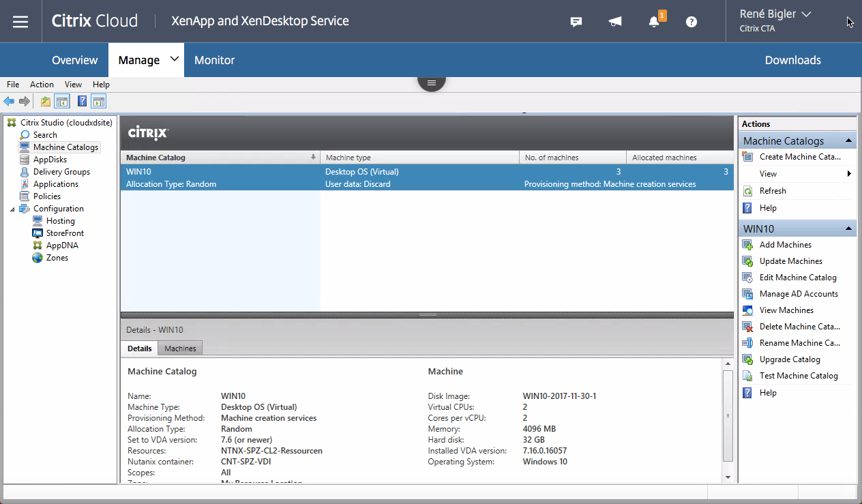The width and height of the screenshot is (862, 504).
Task: Refresh the Machine Catalogs view
Action: click(x=771, y=190)
